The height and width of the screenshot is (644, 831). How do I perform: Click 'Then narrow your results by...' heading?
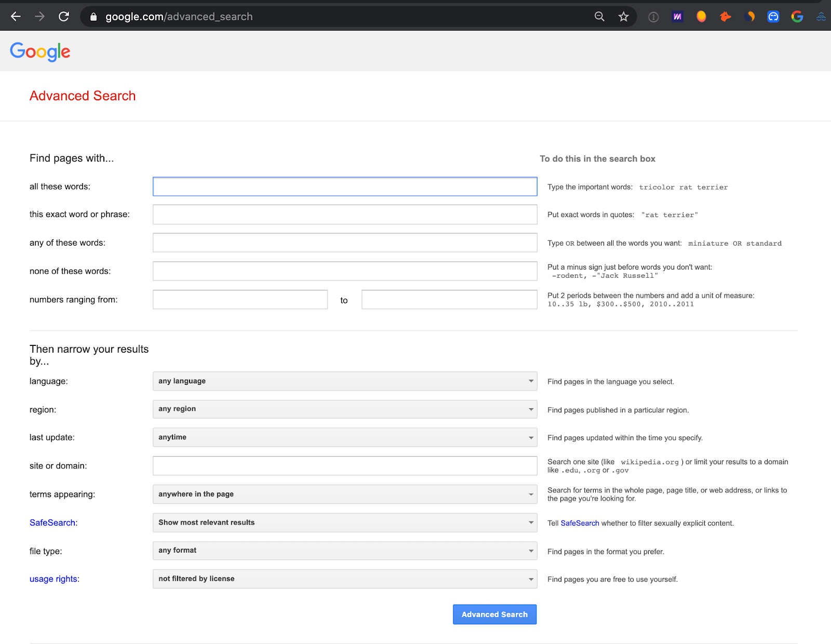coord(89,355)
